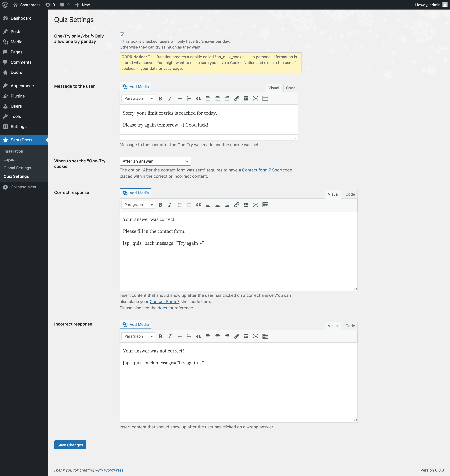Click inside the Correct response text area
450x476 pixels.
[238, 264]
